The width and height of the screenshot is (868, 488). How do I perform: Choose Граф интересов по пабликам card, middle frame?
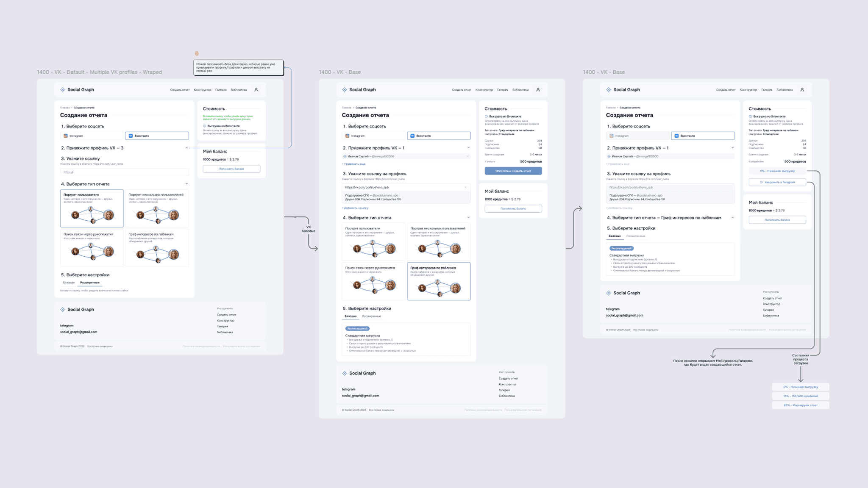pyautogui.click(x=439, y=281)
